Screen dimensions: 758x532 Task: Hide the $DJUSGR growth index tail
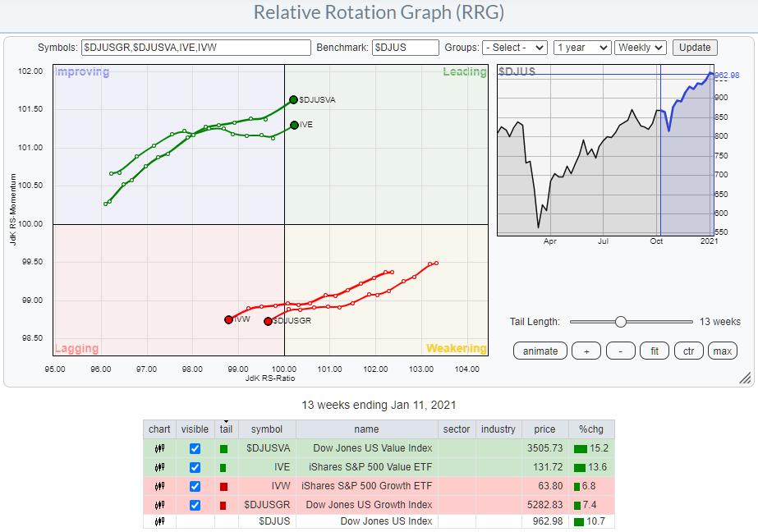195,503
